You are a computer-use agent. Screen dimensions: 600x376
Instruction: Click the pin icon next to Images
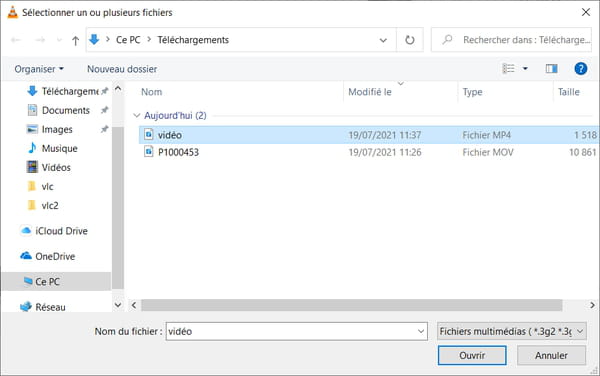point(104,129)
